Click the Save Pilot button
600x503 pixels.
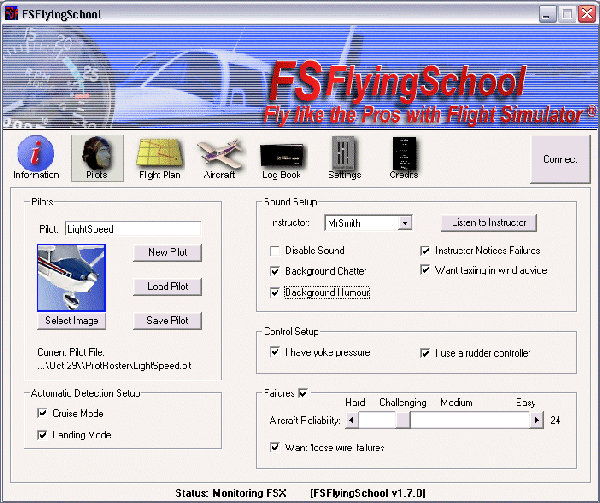coord(167,321)
